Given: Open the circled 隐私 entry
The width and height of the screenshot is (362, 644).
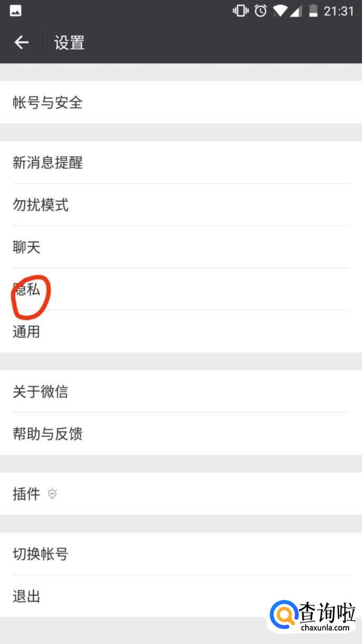Looking at the screenshot, I should tap(181, 290).
